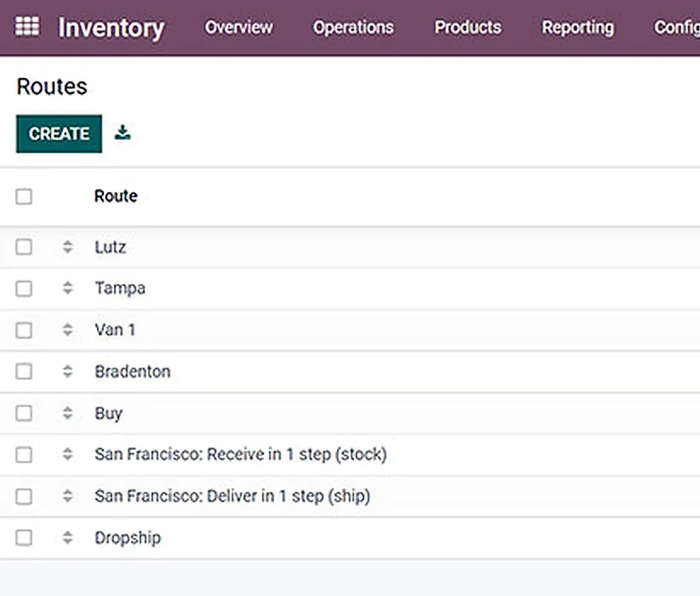Click the handle for Receive in 1 step row
700x596 pixels.
point(68,454)
